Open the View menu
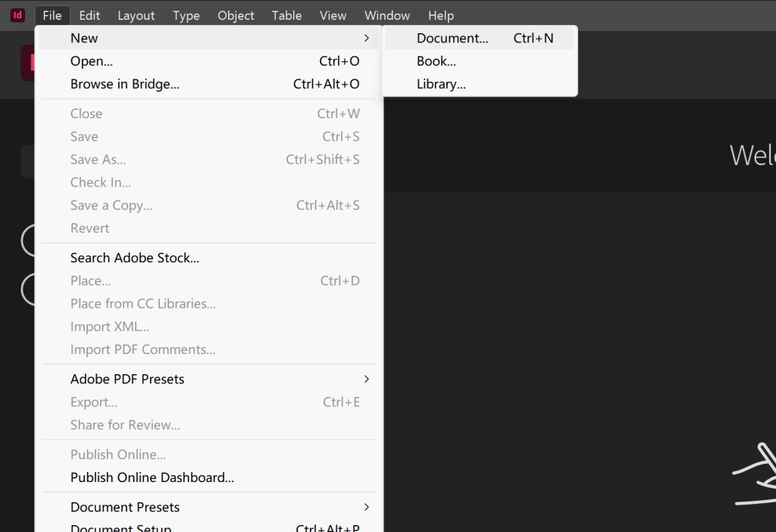Image resolution: width=776 pixels, height=532 pixels. pos(333,15)
